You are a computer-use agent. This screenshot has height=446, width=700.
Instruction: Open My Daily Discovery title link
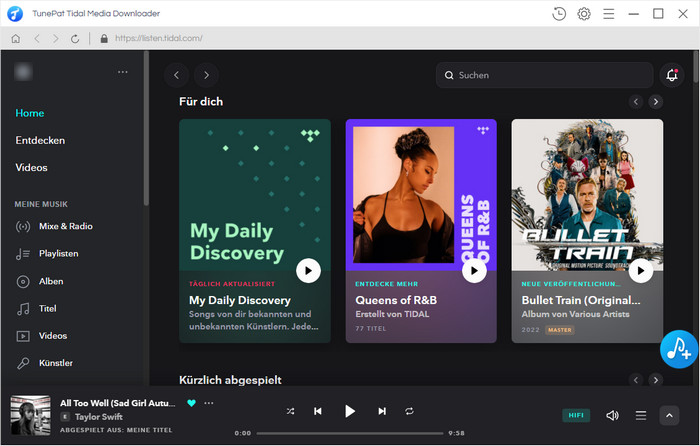tap(240, 300)
